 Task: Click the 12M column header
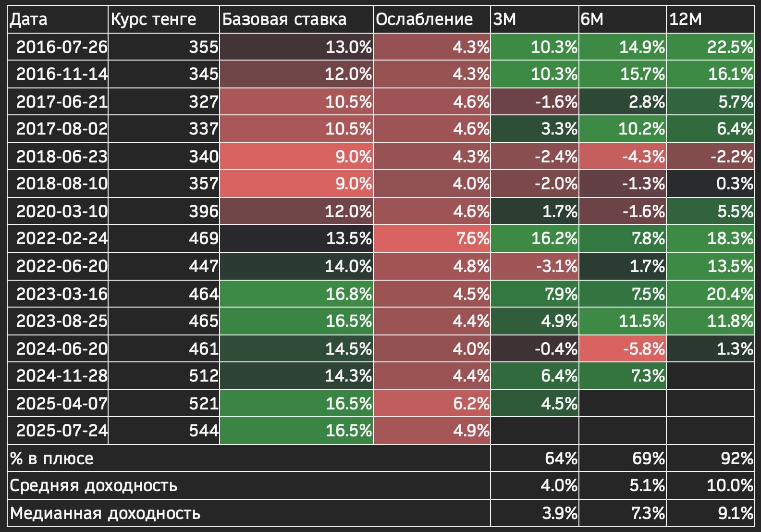[711, 19]
